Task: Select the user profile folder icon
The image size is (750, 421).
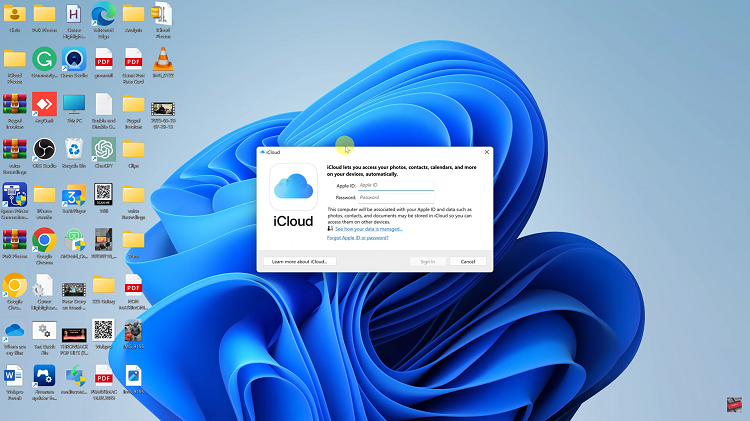Action: point(15,18)
